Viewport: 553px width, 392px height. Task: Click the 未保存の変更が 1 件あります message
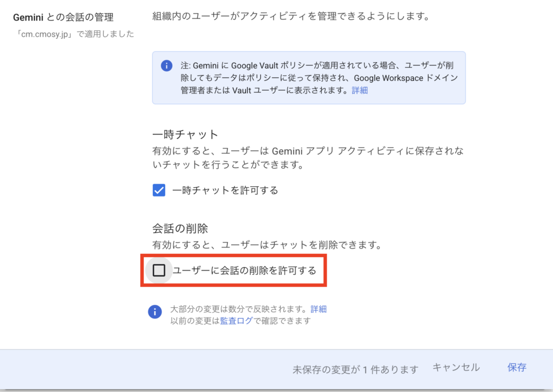coord(355,369)
